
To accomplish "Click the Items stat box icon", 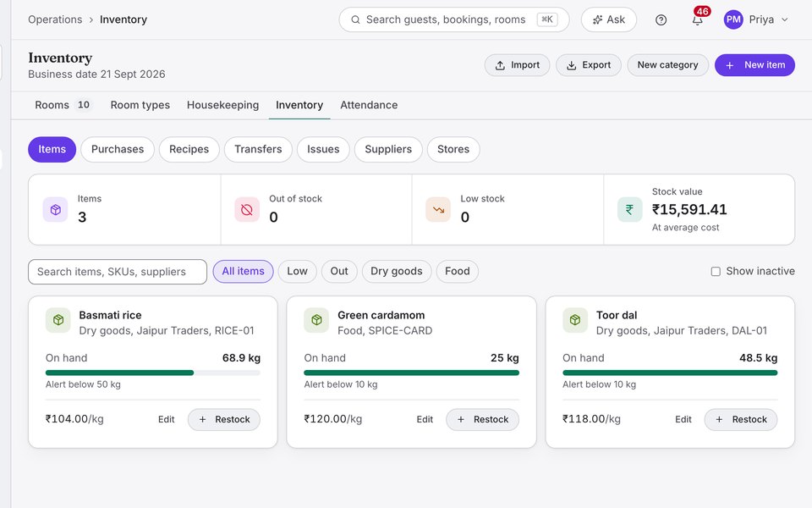I will point(56,209).
